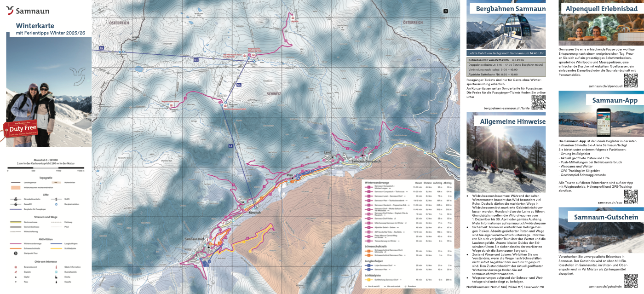The width and height of the screenshot is (644, 294).
Task: Click the QR code under Bergbahnen Samnaun
Action: pyautogui.click(x=538, y=102)
